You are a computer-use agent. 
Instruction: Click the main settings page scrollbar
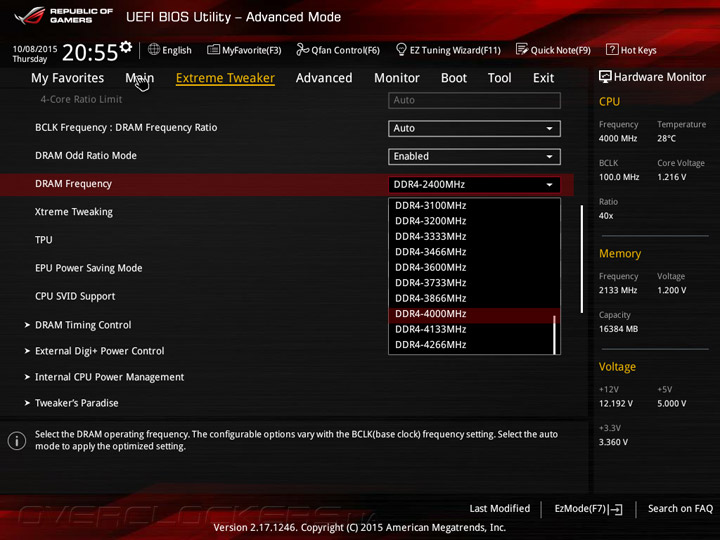582,259
